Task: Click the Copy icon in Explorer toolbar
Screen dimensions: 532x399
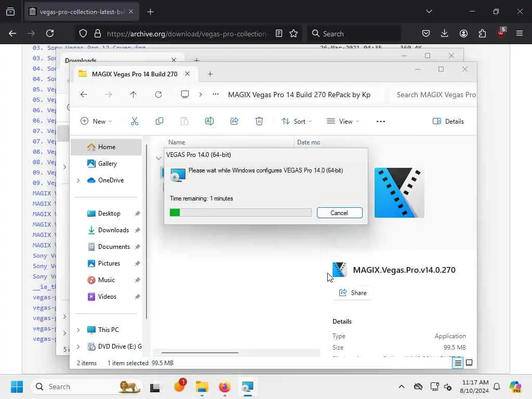Action: [x=159, y=121]
